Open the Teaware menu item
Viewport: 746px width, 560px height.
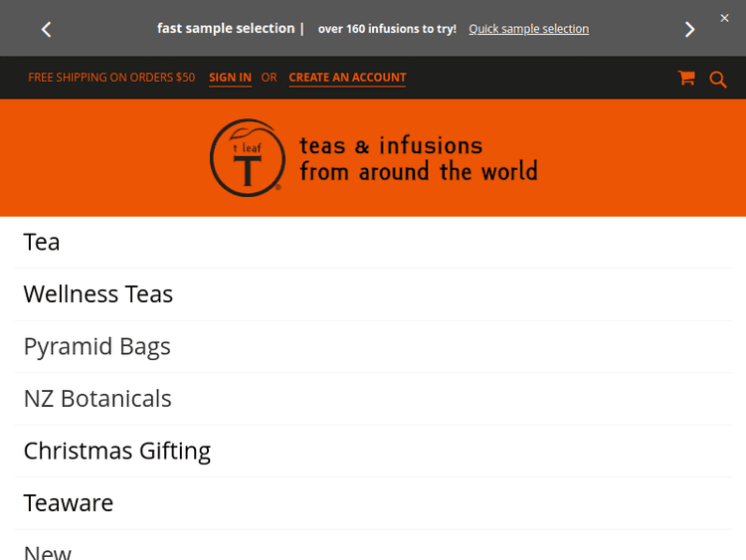(69, 503)
